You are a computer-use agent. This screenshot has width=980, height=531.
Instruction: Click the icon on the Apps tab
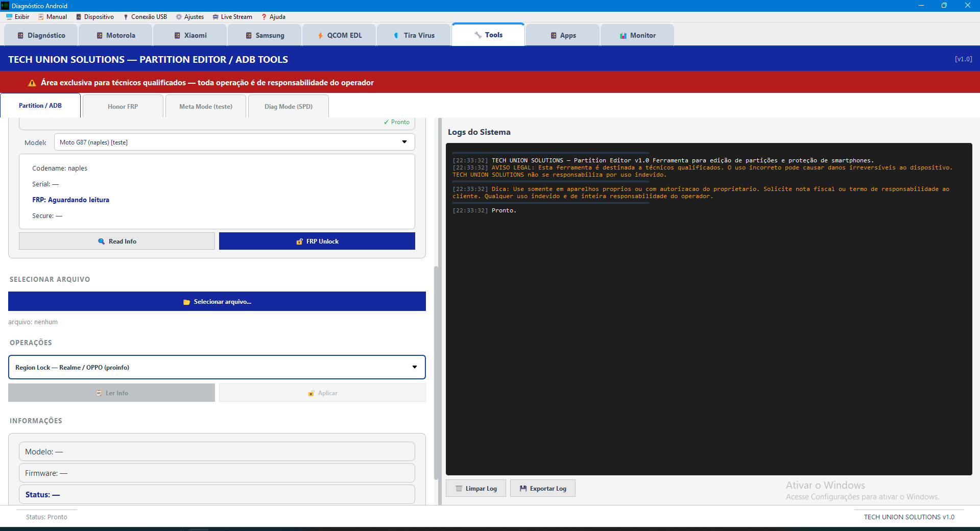(554, 35)
